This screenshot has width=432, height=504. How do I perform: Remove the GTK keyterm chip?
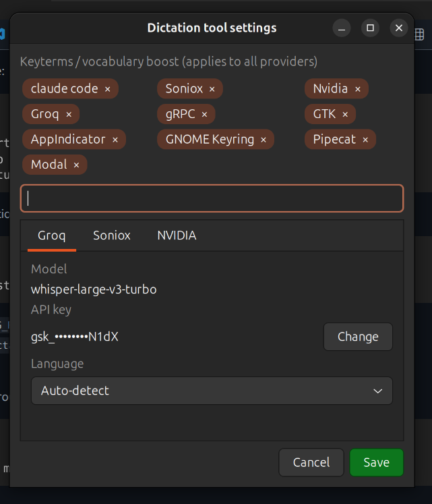point(345,115)
